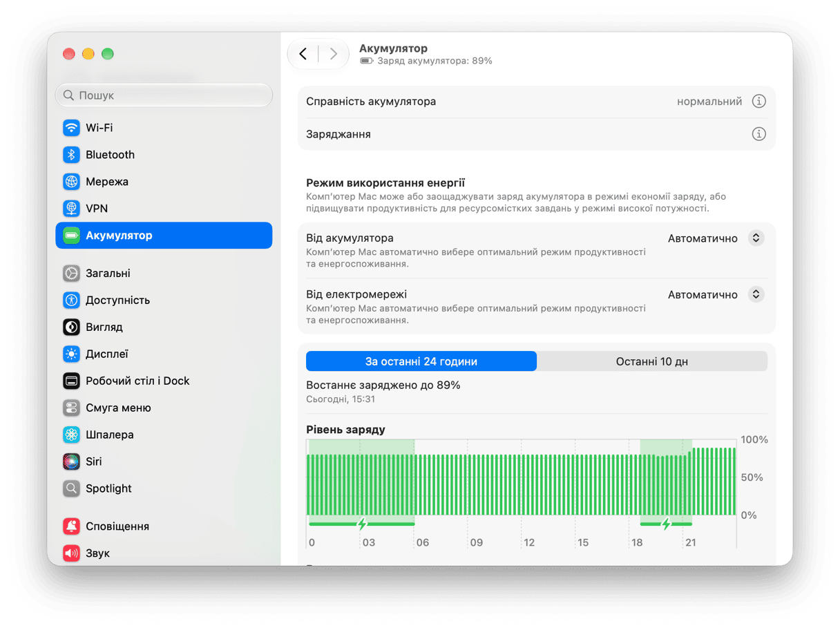Click Заряд акумулятора: 89% subtitle
Image resolution: width=840 pixels, height=628 pixels.
(x=435, y=61)
